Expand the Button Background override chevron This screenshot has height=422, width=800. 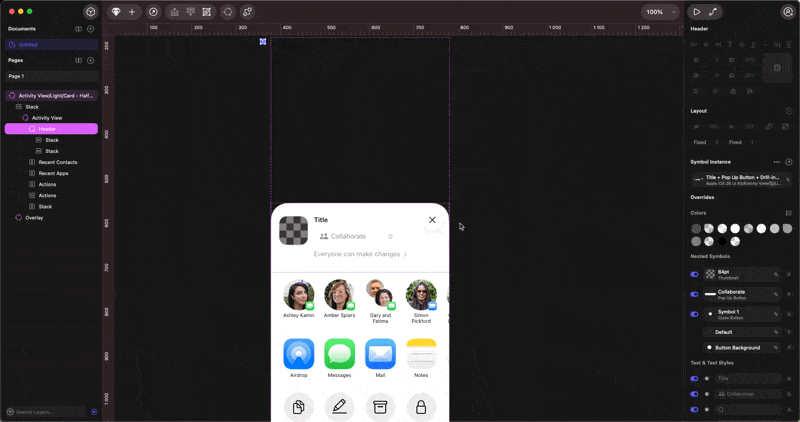point(789,348)
